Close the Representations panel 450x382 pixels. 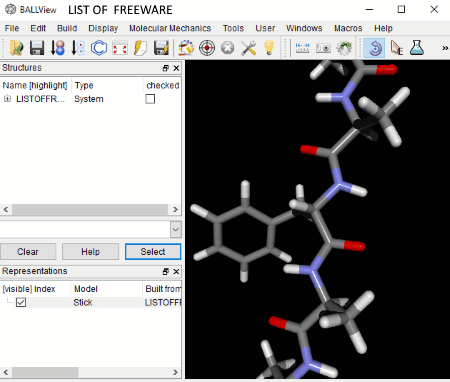176,272
